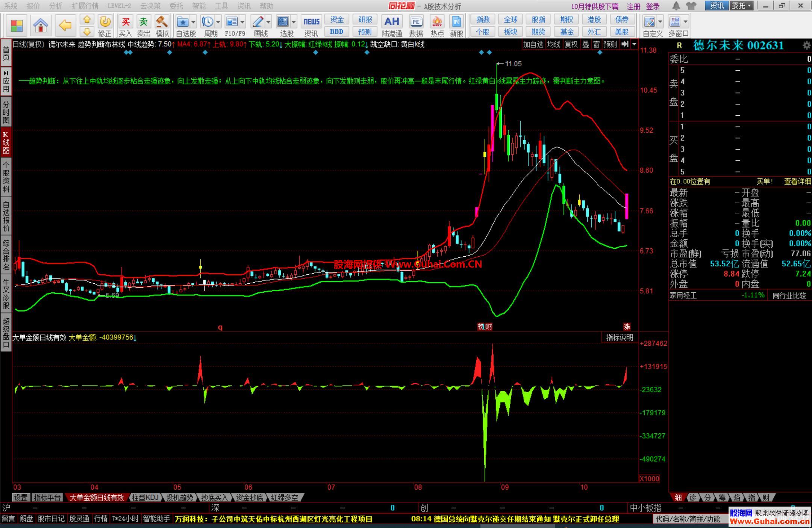Screen dimensions: 812x528
Task: Click the yellow back arrow icon
Action: [x=65, y=25]
